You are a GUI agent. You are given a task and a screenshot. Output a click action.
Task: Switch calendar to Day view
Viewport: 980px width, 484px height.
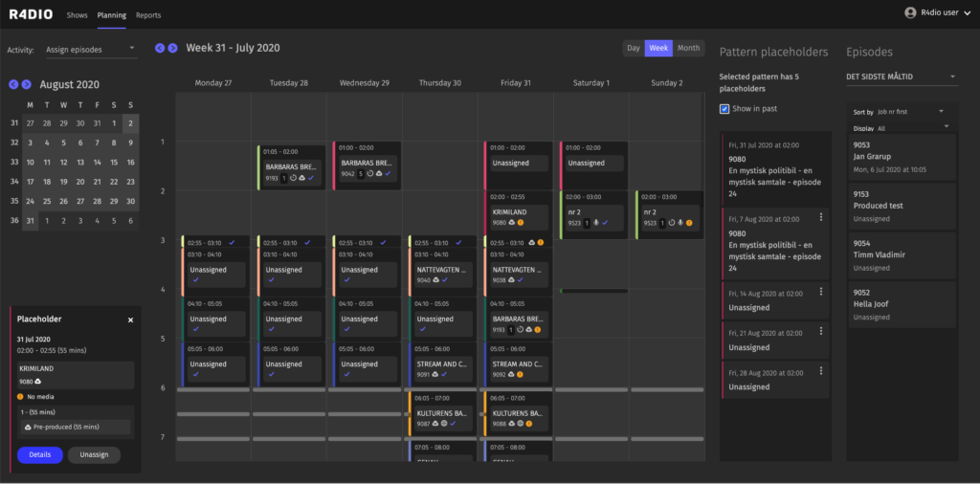click(x=633, y=48)
